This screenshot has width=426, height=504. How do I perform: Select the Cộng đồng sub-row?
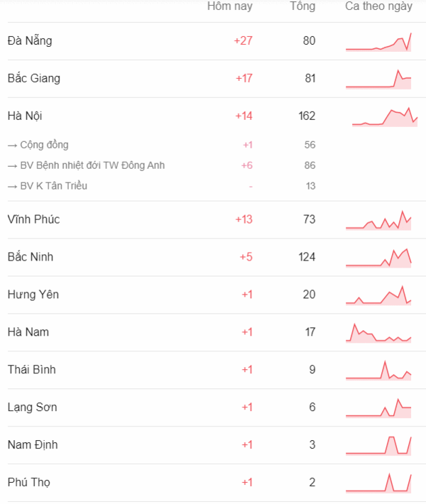tap(161, 145)
